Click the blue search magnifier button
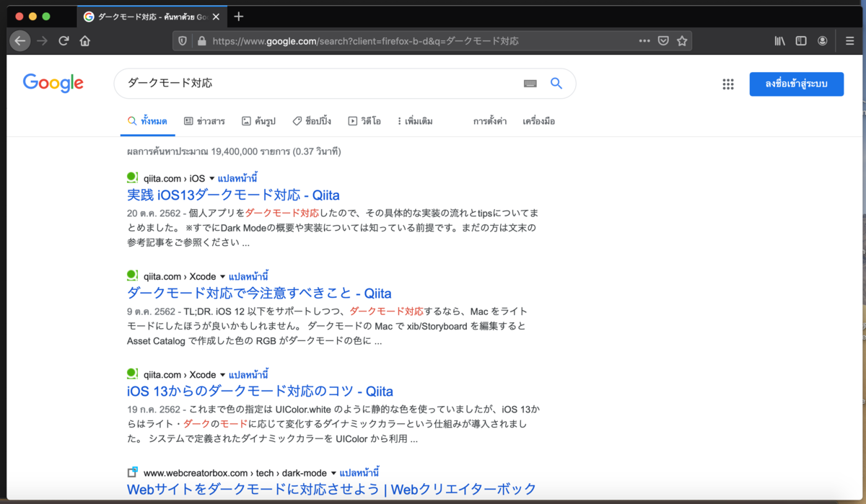866x504 pixels. (556, 84)
